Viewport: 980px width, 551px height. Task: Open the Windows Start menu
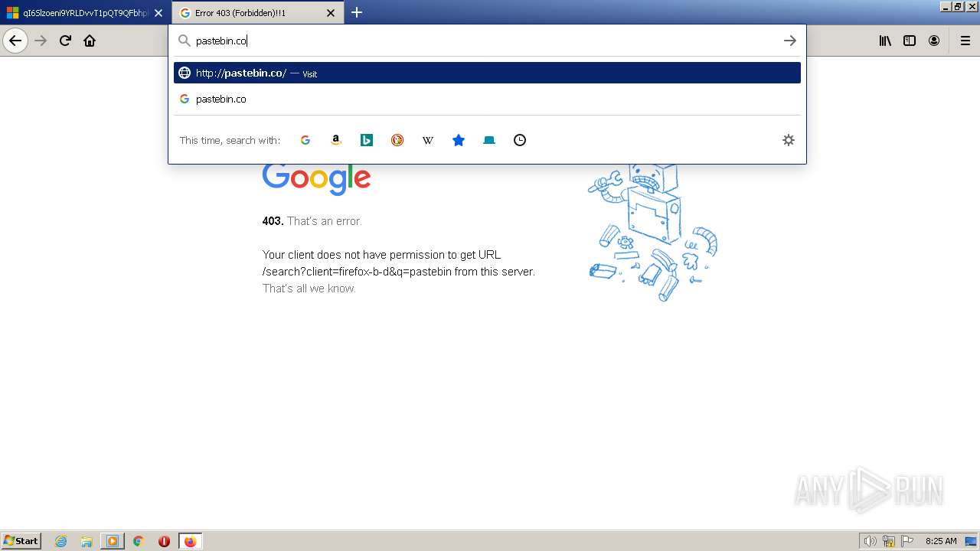click(x=21, y=541)
